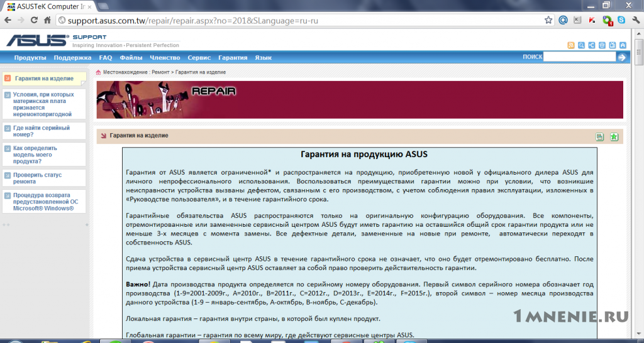Click the bold word Важно!
The image size is (644, 343).
138,284
